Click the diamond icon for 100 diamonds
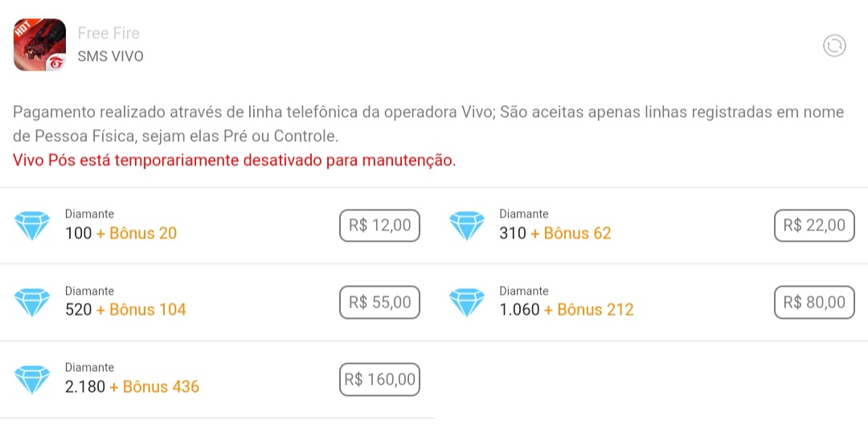868x444 pixels. (32, 226)
